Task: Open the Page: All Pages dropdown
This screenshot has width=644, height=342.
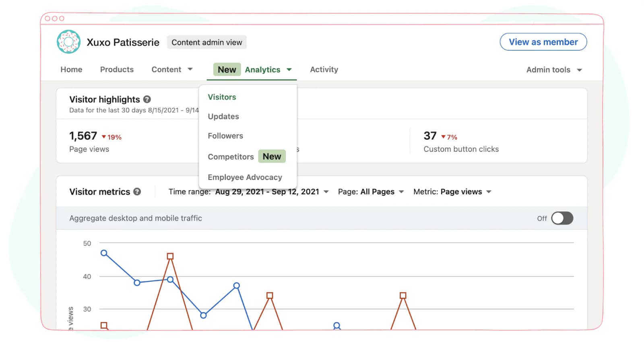Action: 371,192
